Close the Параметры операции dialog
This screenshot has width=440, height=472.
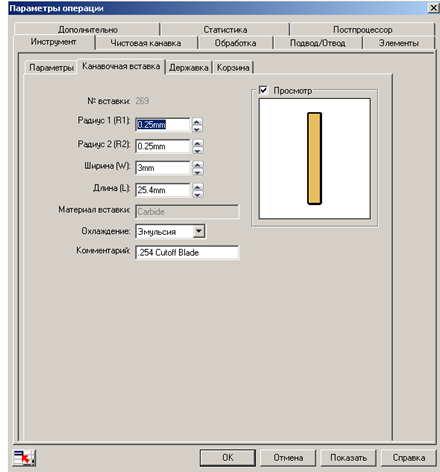tap(433, 8)
